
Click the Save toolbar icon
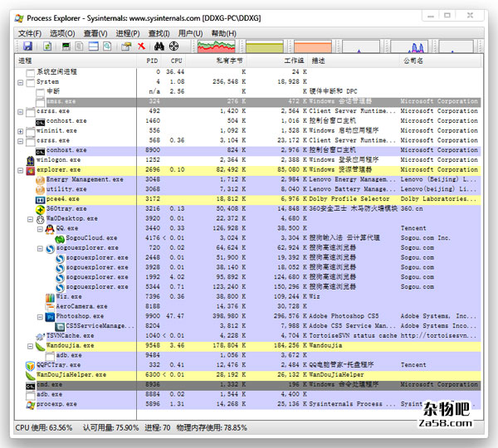coord(27,46)
